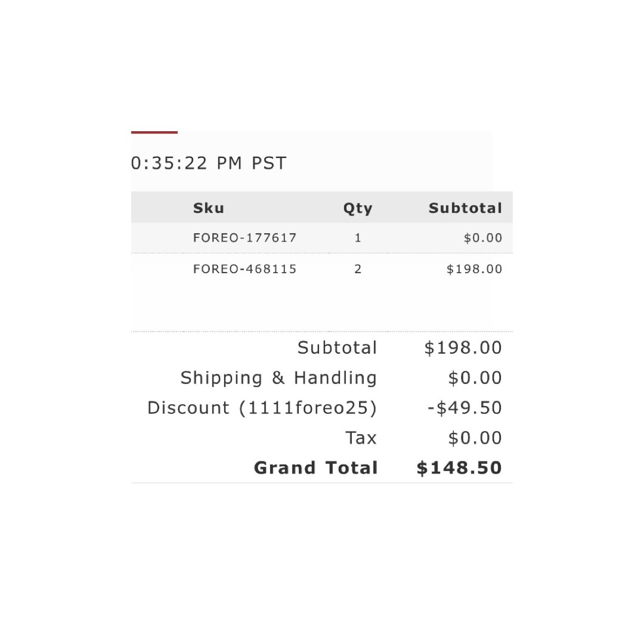This screenshot has height=644, width=644.
Task: Click the $148.50 grand total amount
Action: (x=459, y=468)
